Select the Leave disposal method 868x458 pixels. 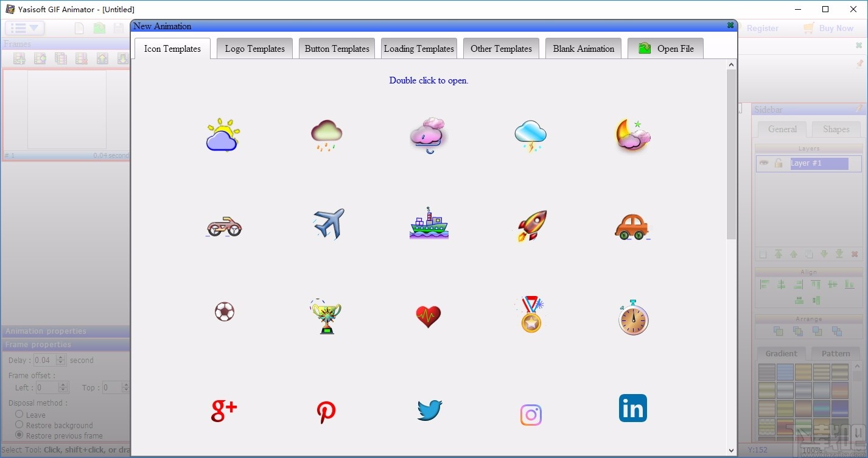click(x=19, y=415)
